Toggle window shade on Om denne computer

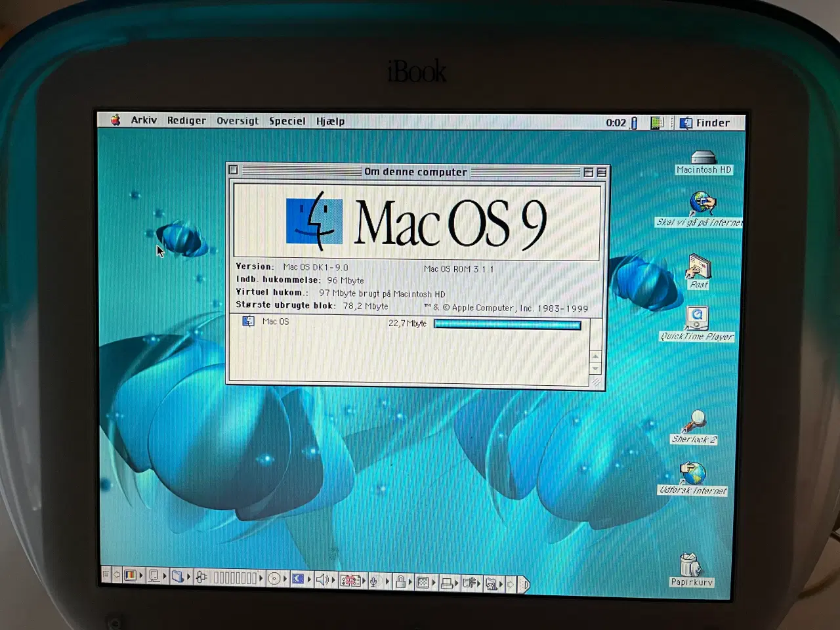(x=601, y=172)
